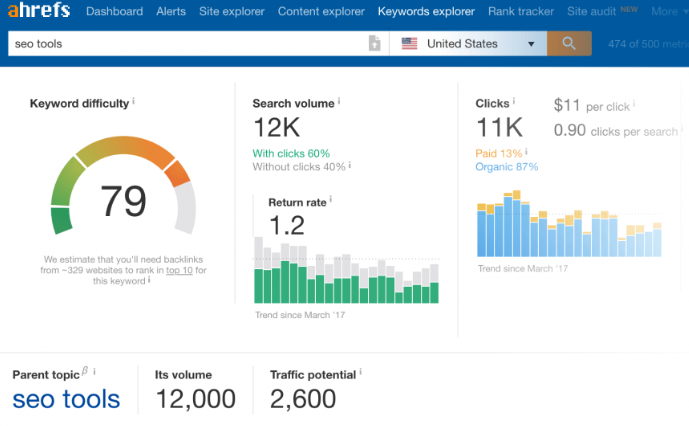Click the Without clicks info icon

[350, 165]
